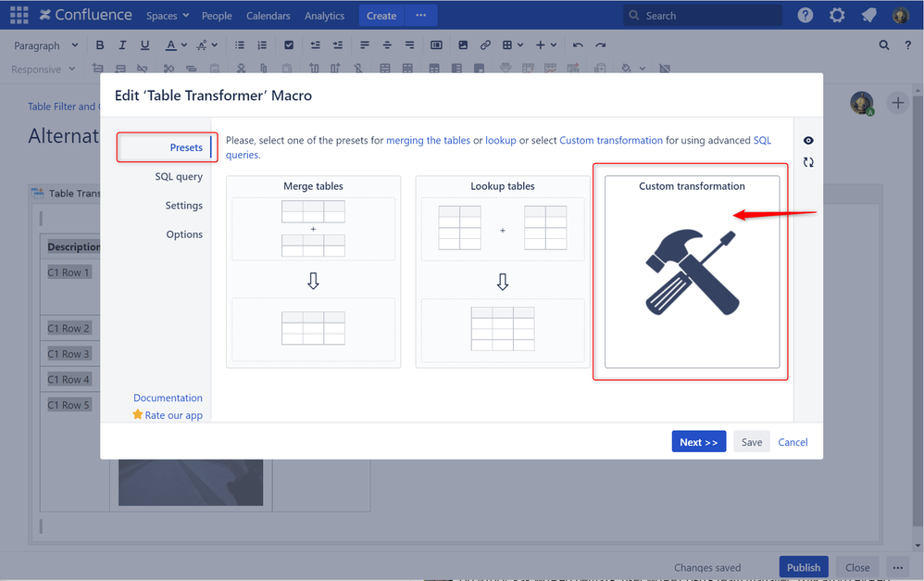Open the insert more content plus dropdown
The image size is (924, 581).
[545, 45]
